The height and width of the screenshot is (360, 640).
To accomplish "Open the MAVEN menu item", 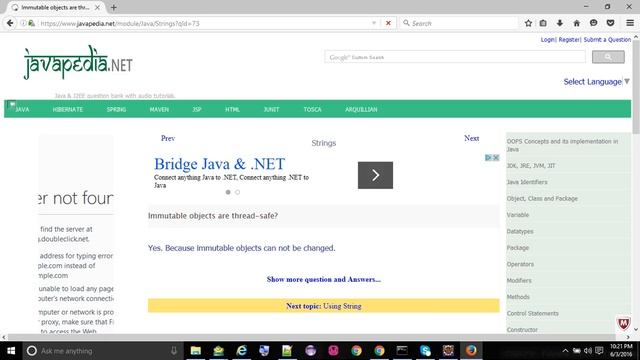I will pyautogui.click(x=159, y=109).
